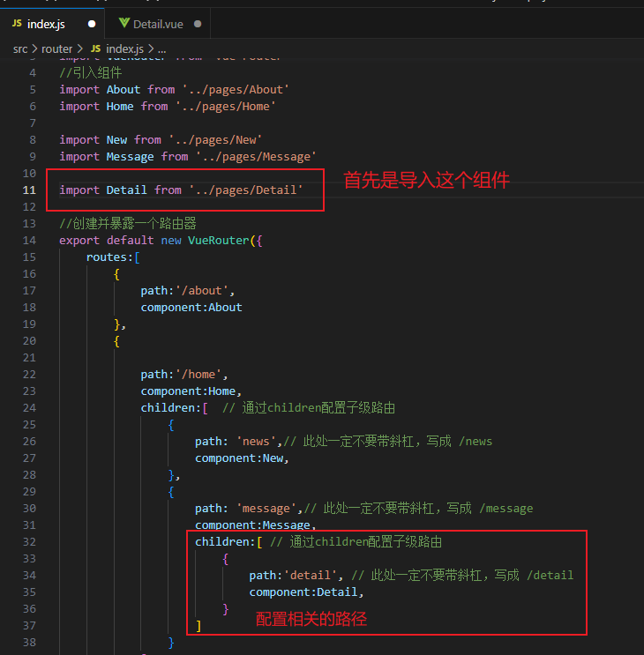Click 'Home' in import on line 6
The height and width of the screenshot is (655, 644).
[x=120, y=106]
